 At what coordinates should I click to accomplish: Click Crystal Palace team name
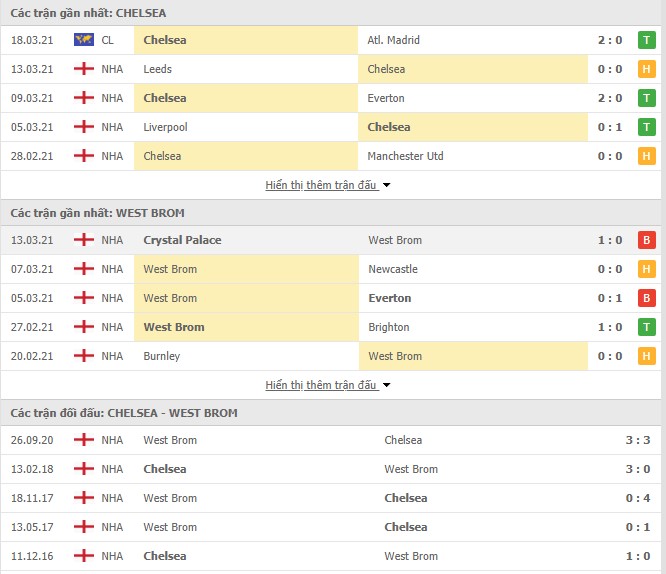point(182,240)
